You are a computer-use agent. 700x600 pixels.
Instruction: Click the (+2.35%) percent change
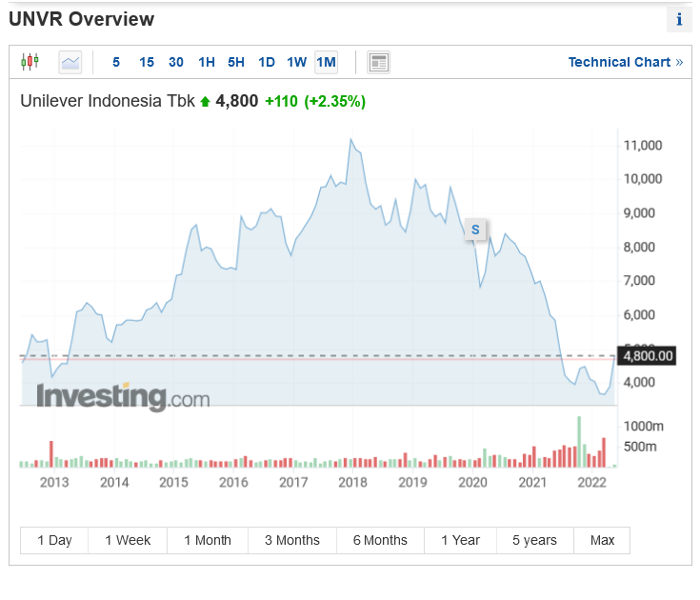tap(335, 101)
